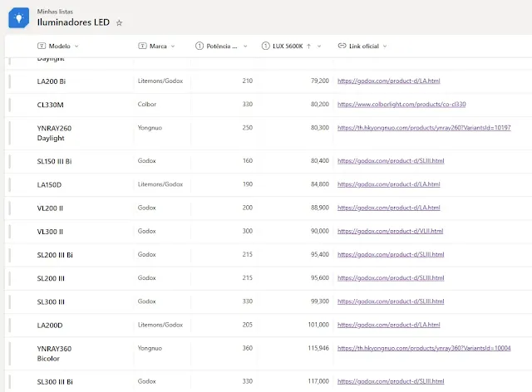Select the LA150D model name cell

50,184
